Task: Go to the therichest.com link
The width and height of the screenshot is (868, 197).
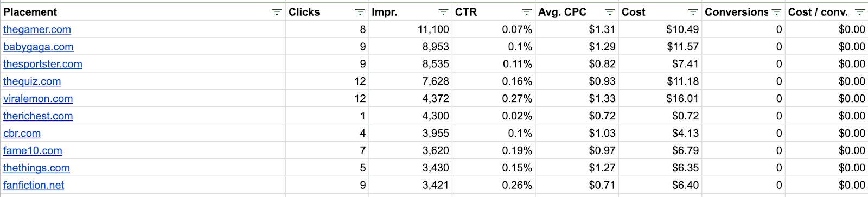Action: (38, 116)
